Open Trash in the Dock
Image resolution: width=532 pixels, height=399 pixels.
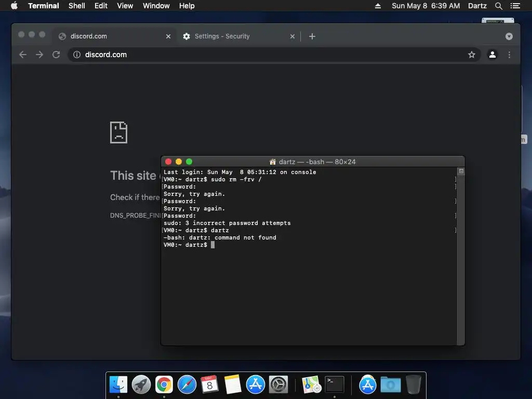coord(413,385)
